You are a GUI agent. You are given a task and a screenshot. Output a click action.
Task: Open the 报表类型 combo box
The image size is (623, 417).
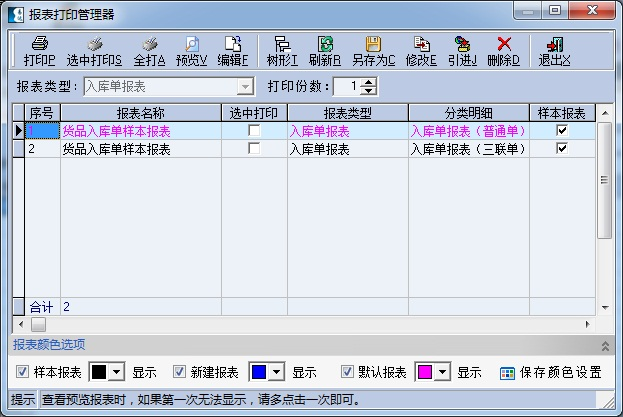(x=245, y=86)
